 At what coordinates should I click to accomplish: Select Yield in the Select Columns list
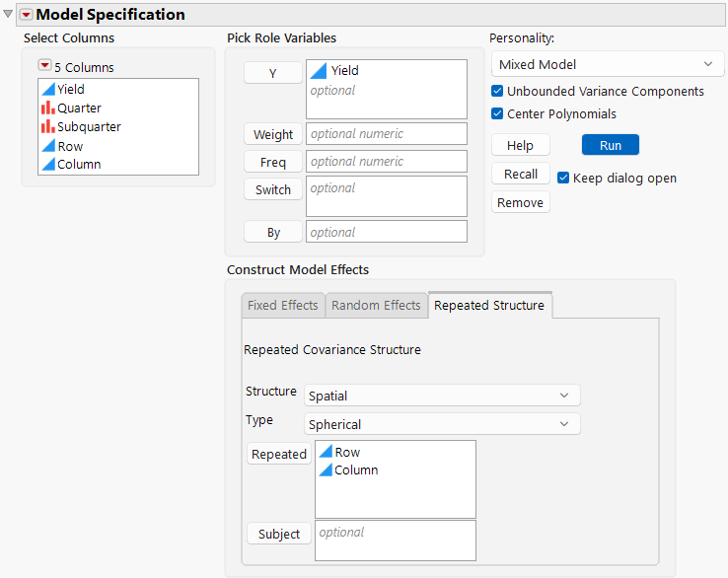(x=71, y=89)
